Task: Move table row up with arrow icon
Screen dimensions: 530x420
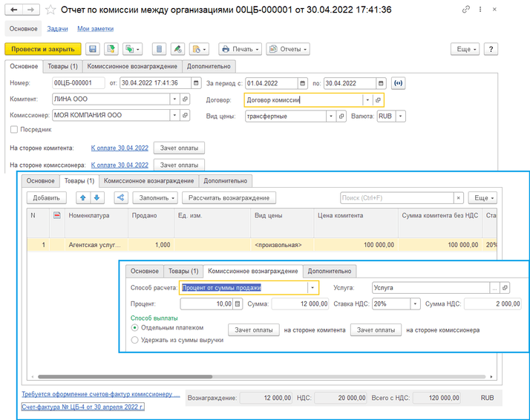Action: [x=83, y=198]
